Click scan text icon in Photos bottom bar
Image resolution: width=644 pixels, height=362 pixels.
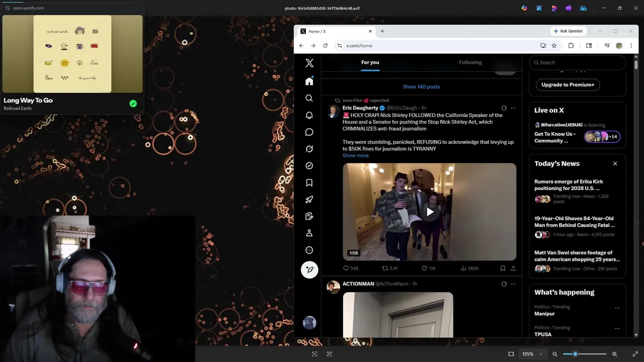[330, 354]
